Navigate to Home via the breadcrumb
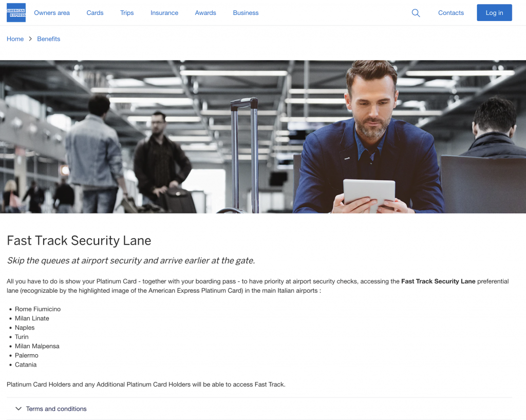The height and width of the screenshot is (420, 526). pos(15,39)
